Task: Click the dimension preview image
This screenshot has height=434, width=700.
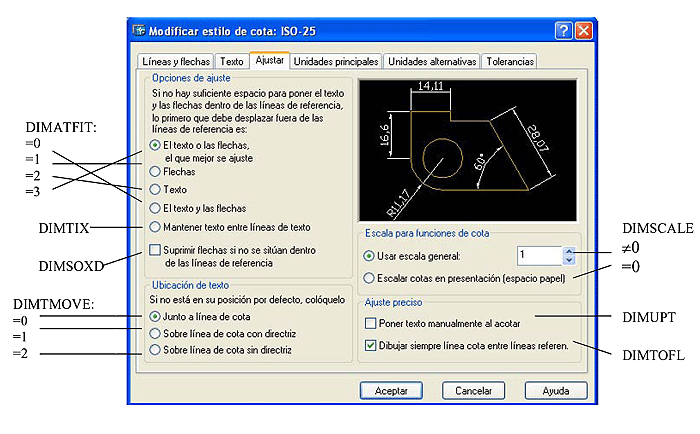Action: point(467,150)
